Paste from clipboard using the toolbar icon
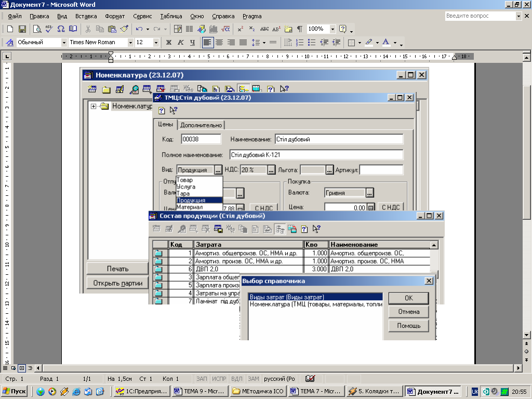Viewport: 532px width, 399px height. [112, 29]
